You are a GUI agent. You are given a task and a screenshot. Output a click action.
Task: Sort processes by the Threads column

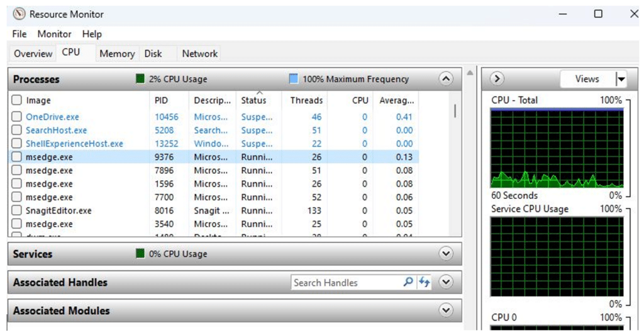tap(306, 100)
